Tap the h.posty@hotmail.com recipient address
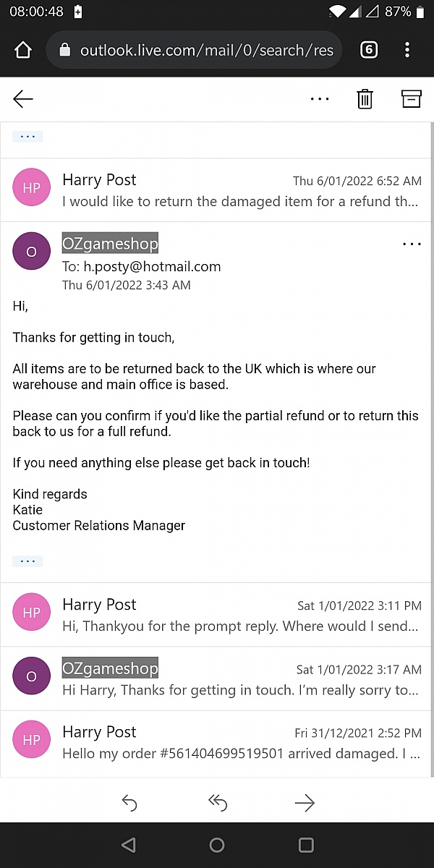The image size is (434, 868). [152, 266]
